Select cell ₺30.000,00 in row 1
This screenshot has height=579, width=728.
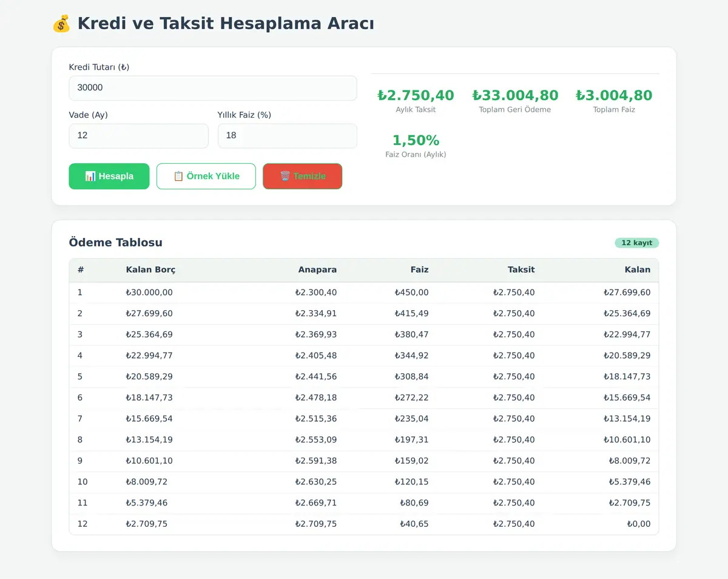point(149,293)
